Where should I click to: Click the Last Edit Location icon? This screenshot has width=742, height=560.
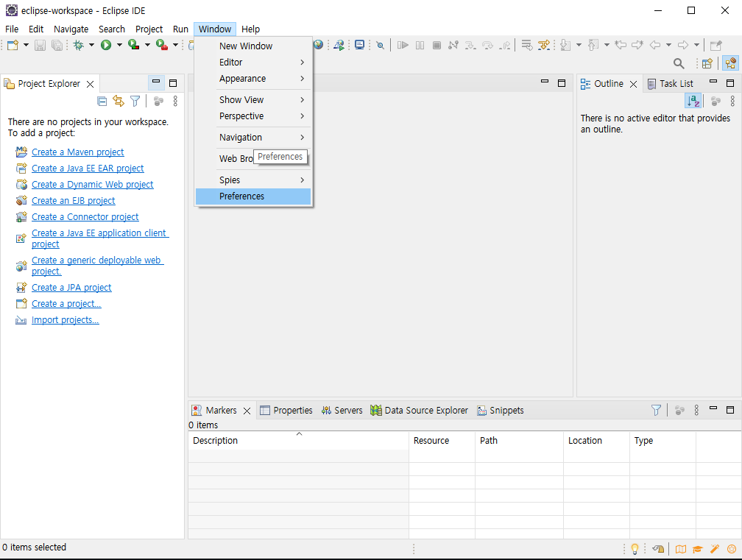click(621, 45)
